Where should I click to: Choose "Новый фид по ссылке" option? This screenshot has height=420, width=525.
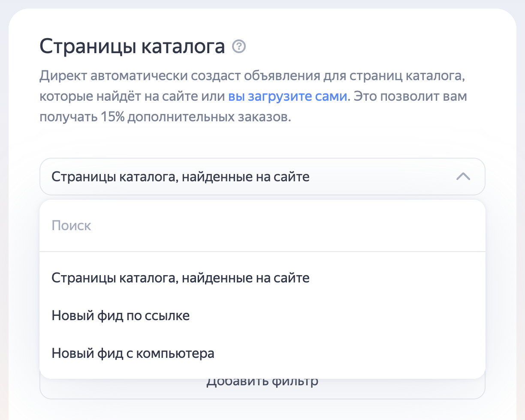[x=121, y=316]
